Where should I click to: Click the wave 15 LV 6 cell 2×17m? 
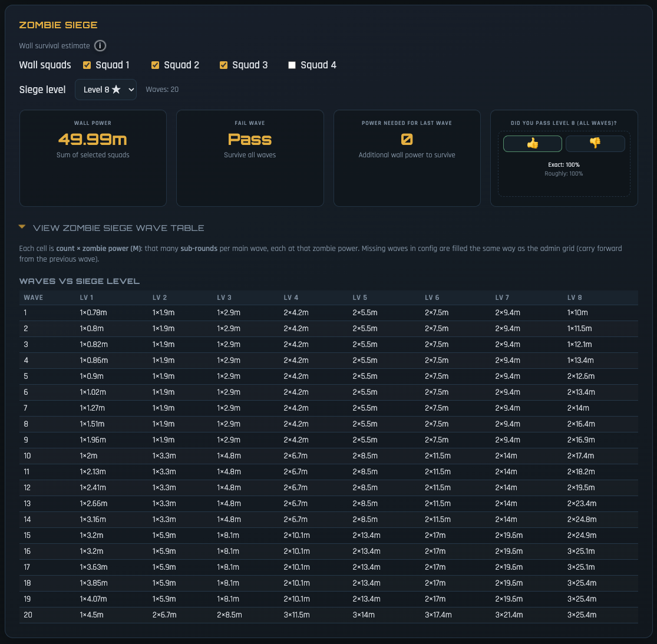pyautogui.click(x=435, y=536)
